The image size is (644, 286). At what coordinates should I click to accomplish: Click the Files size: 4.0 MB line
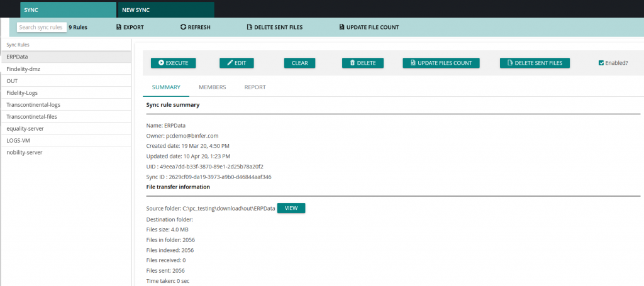(x=167, y=229)
